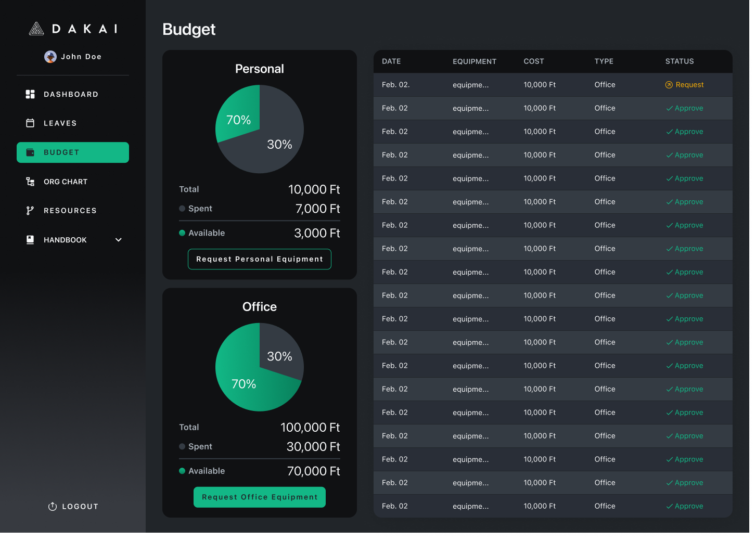Click Request Personal Equipment button
Viewport: 756px width, 541px height.
coord(260,259)
